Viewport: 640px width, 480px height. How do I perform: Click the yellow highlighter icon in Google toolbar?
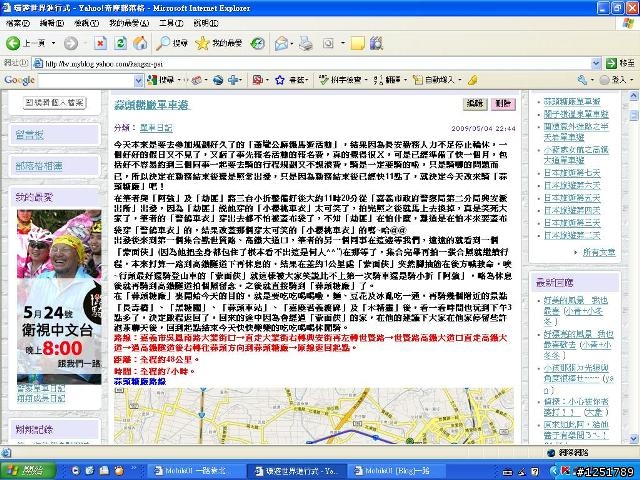473,80
